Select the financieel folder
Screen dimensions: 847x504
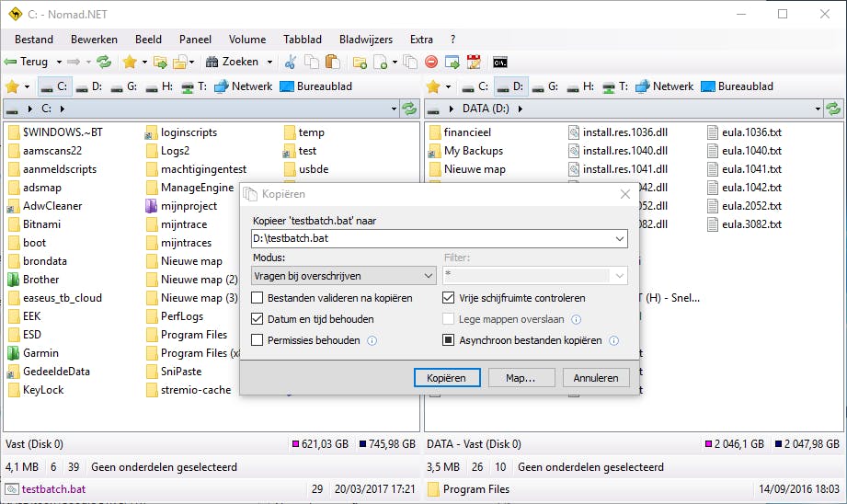point(460,132)
